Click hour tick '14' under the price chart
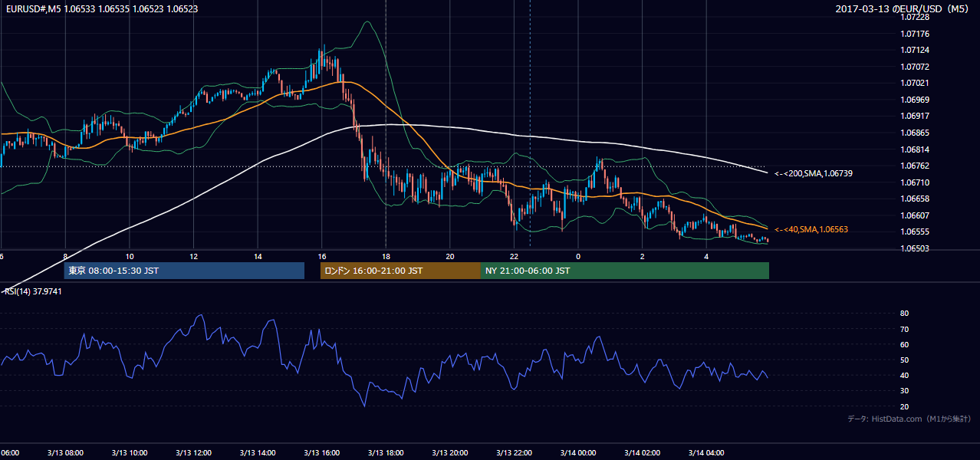 tap(258, 256)
